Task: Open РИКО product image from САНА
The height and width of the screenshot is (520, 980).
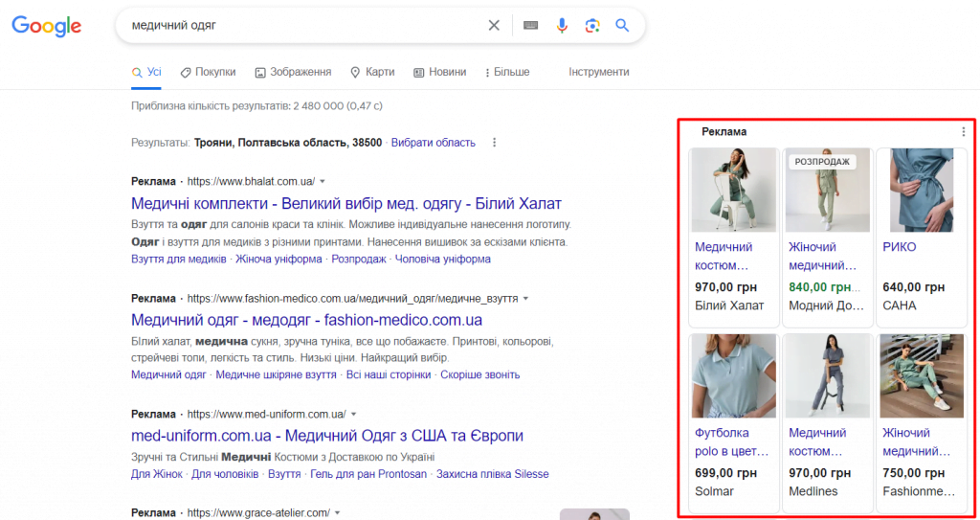Action: (922, 191)
